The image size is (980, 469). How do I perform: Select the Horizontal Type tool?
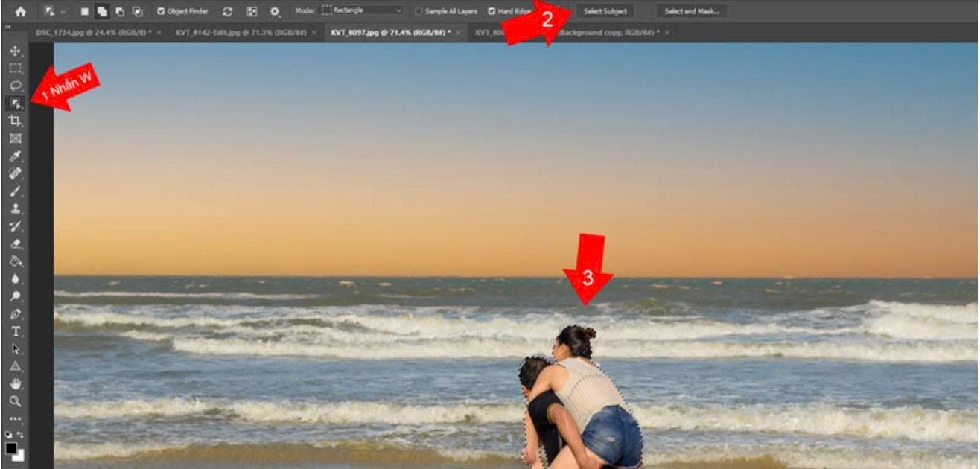tap(15, 331)
